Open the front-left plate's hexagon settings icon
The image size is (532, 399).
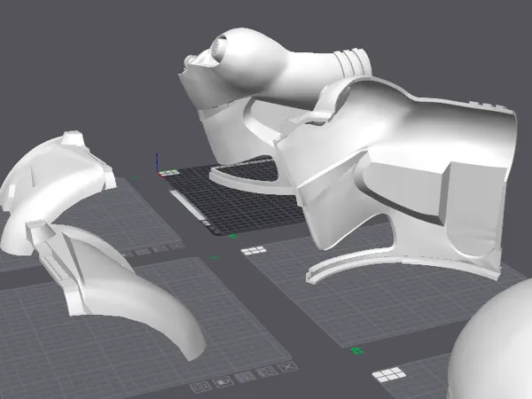pos(201,387)
